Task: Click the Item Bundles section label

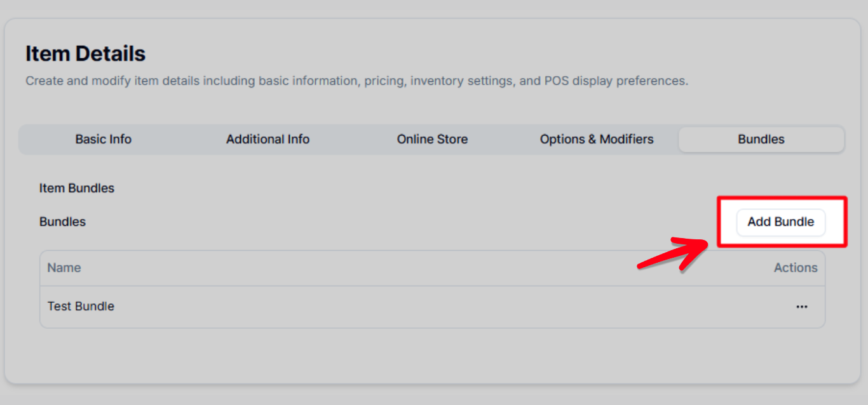Action: point(77,189)
